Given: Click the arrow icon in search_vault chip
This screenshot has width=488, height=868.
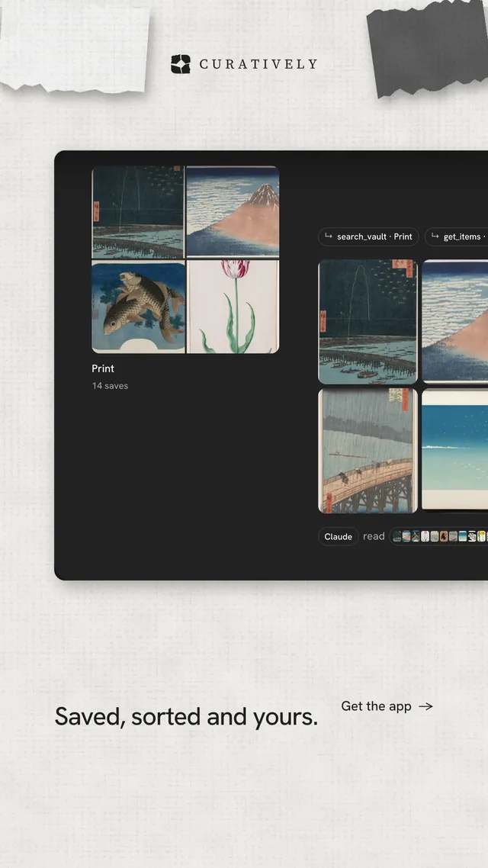Looking at the screenshot, I should [x=329, y=236].
